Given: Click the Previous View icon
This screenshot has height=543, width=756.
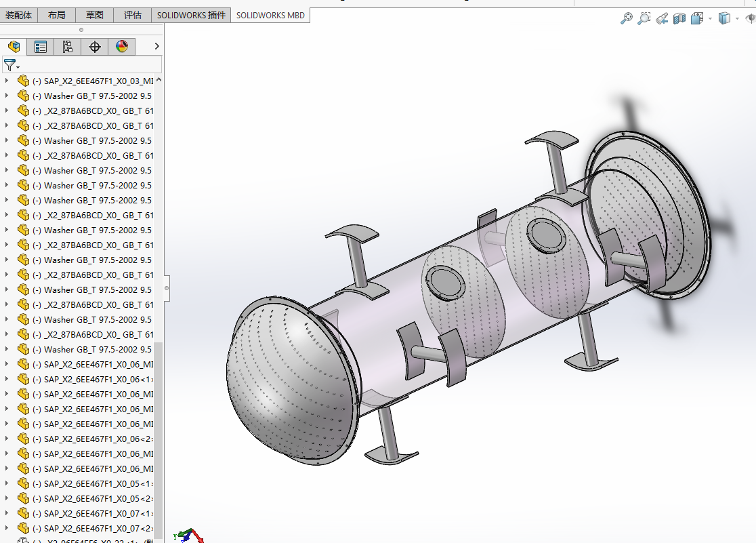Looking at the screenshot, I should [x=662, y=18].
